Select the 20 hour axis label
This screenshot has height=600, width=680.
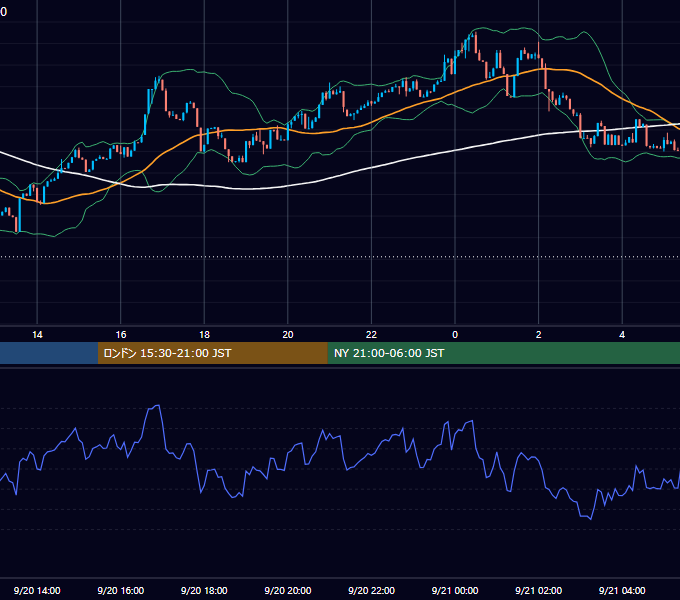pyautogui.click(x=288, y=335)
